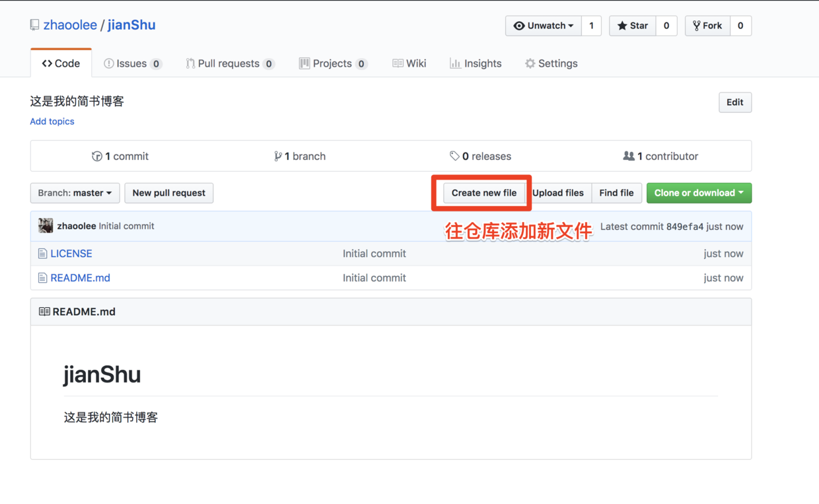Click the zhaoolee avatar thumbnail
This screenshot has height=504, width=819.
pos(46,226)
